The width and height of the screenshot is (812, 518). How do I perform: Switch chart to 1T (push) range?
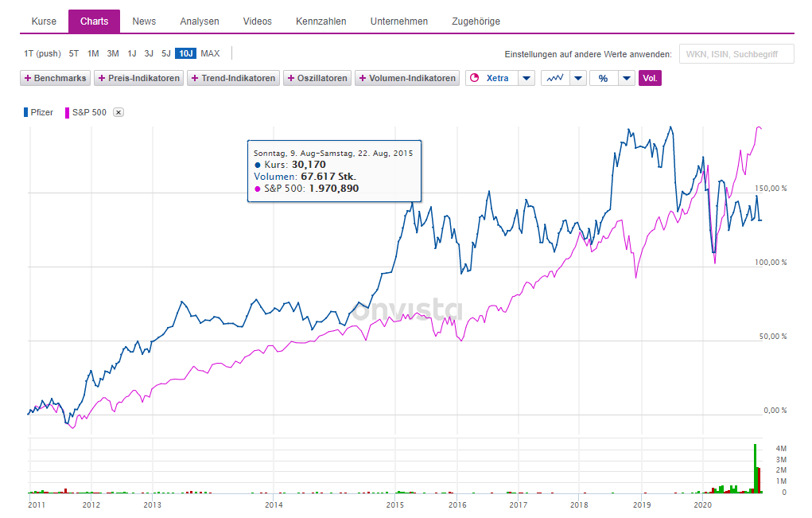coord(42,53)
